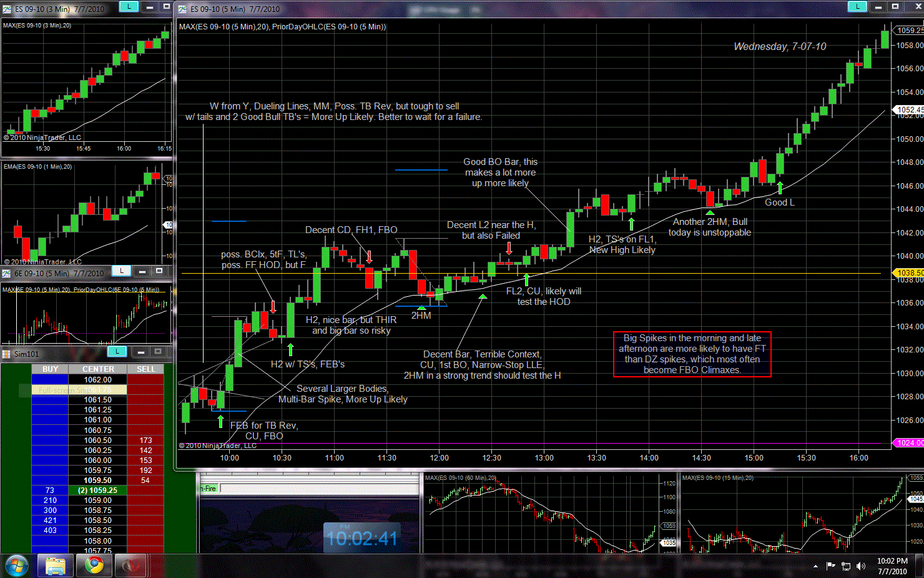Image resolution: width=924 pixels, height=578 pixels.
Task: Click buy cell at price 1059.00
Action: [50, 501]
